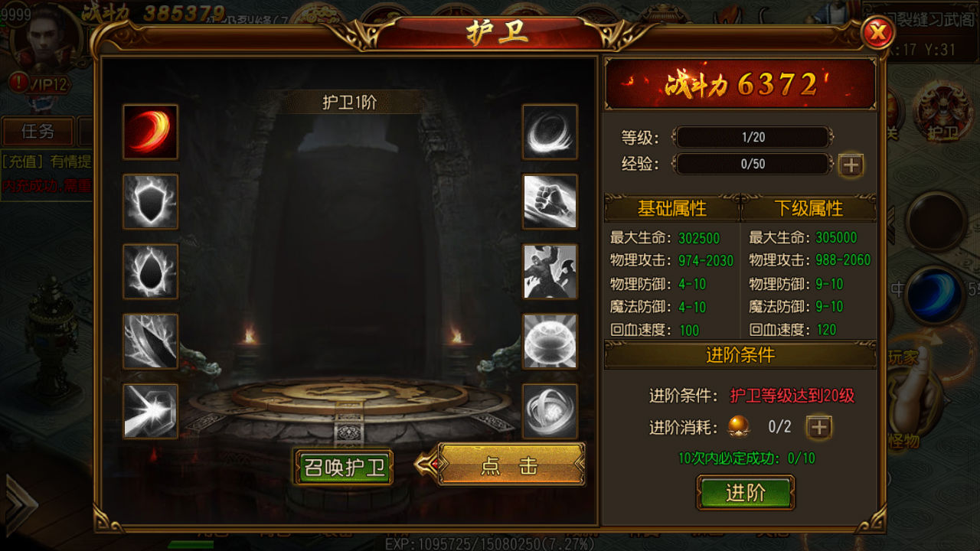Image resolution: width=980 pixels, height=551 pixels.
Task: Click the golden 点击 guide button
Action: click(x=511, y=465)
